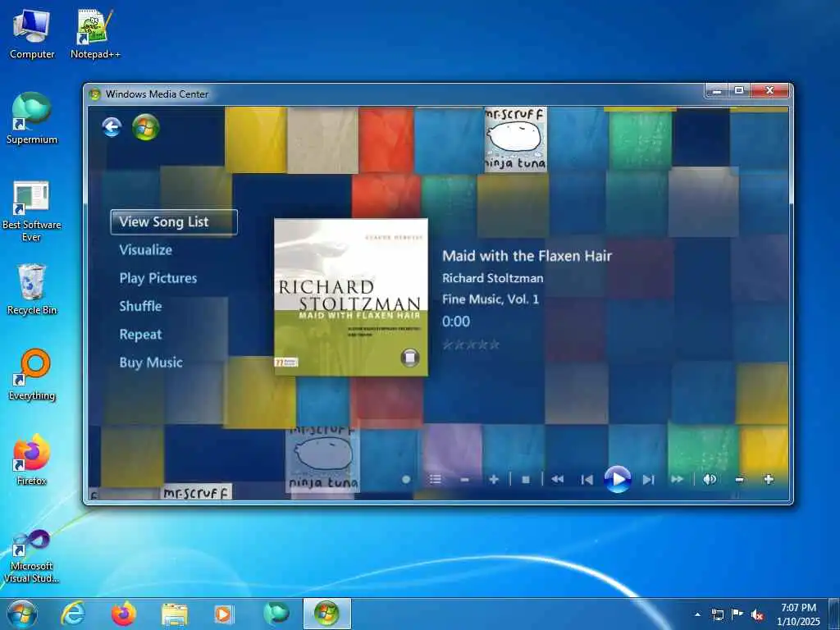840x630 pixels.
Task: Fast forward the current track
Action: pos(677,479)
